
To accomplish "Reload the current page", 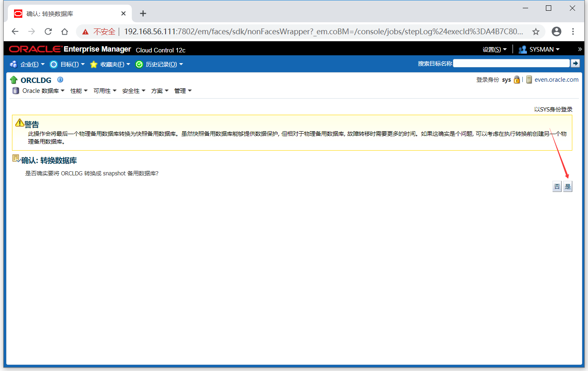I will coord(48,31).
